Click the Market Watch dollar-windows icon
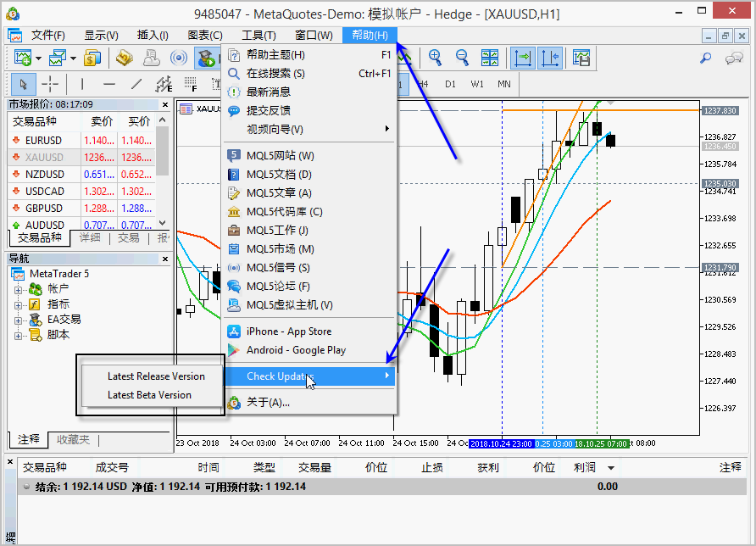The height and width of the screenshot is (546, 756). pyautogui.click(x=92, y=58)
